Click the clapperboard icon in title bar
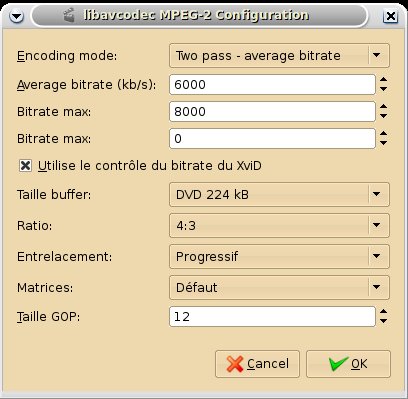The height and width of the screenshot is (399, 408). pyautogui.click(x=69, y=16)
